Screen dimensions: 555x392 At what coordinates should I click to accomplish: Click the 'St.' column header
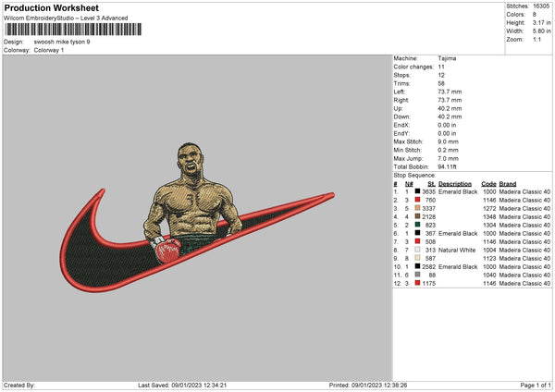click(431, 184)
